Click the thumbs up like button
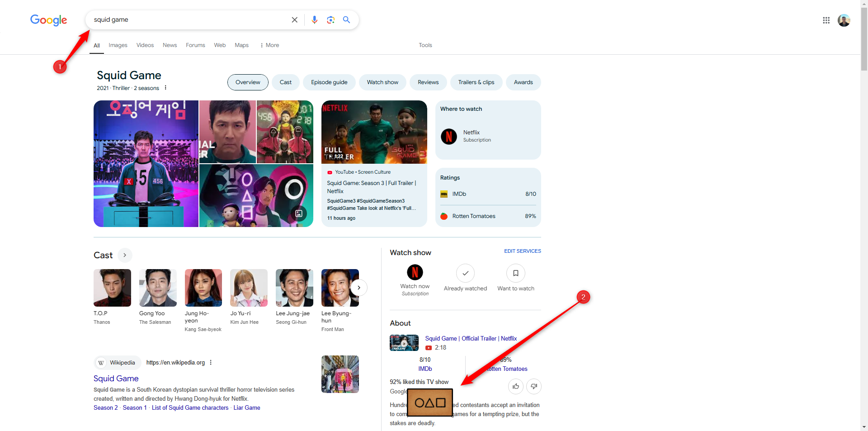 (516, 386)
